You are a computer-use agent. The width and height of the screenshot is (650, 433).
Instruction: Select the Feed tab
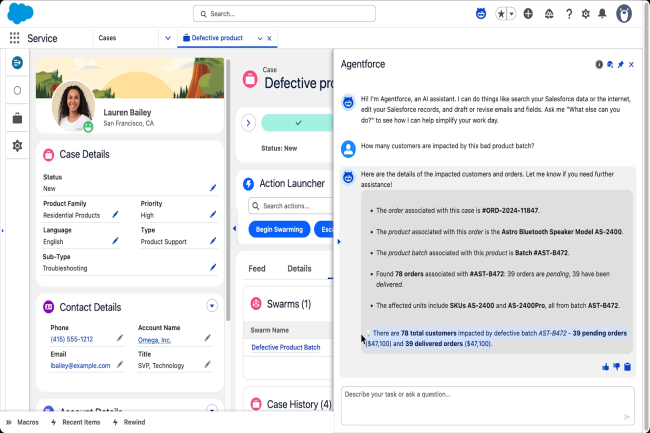pos(257,269)
